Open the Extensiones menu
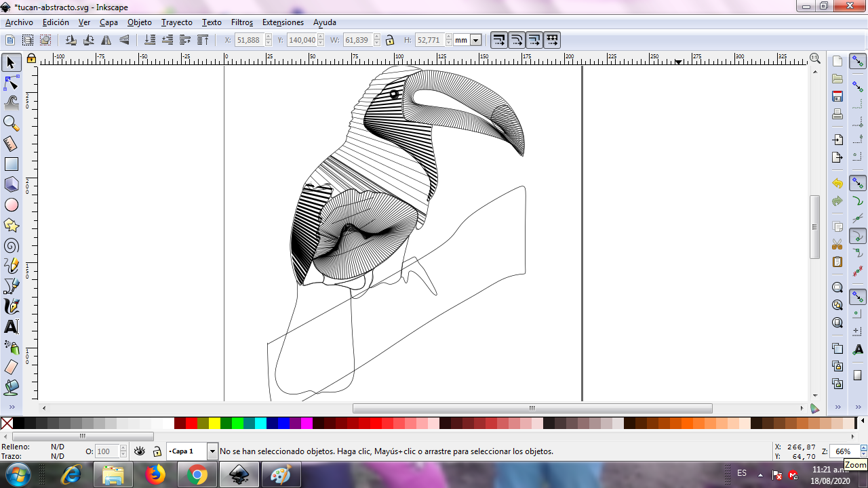 coord(283,22)
